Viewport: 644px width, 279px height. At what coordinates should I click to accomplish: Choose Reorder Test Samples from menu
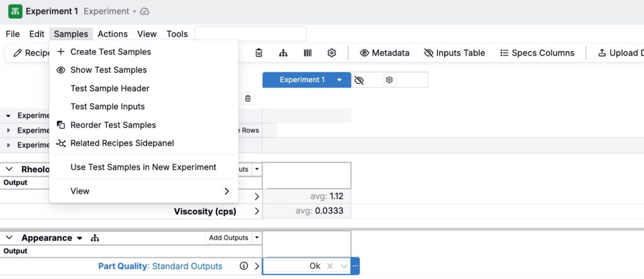tap(113, 125)
